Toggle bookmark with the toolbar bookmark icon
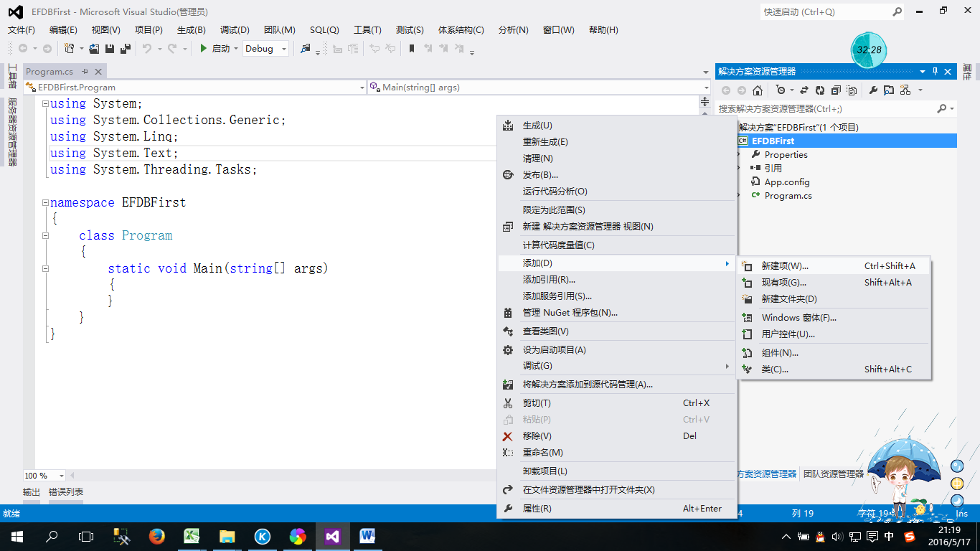The height and width of the screenshot is (551, 980). pyautogui.click(x=411, y=48)
